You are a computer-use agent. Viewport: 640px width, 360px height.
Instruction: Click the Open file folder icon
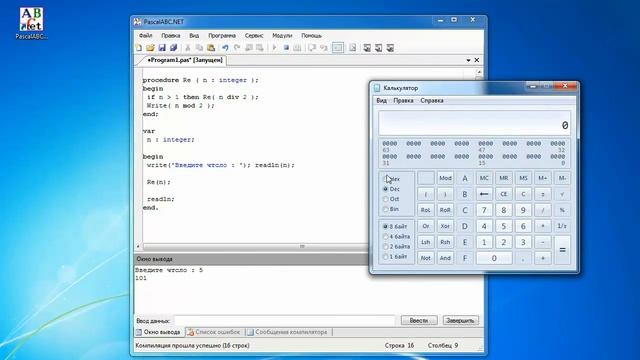[x=150, y=48]
